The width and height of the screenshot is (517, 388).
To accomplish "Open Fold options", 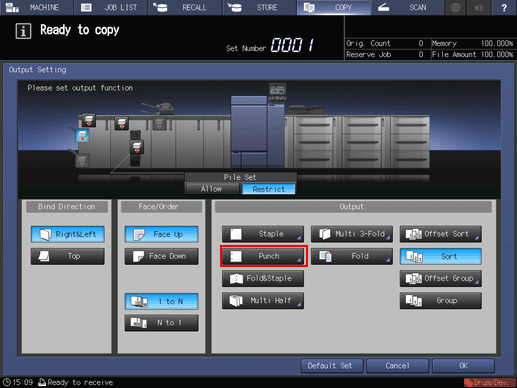I will (352, 256).
